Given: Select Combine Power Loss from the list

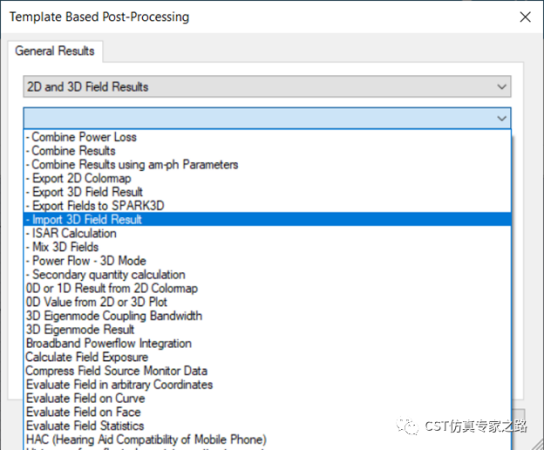Looking at the screenshot, I should coord(267,137).
